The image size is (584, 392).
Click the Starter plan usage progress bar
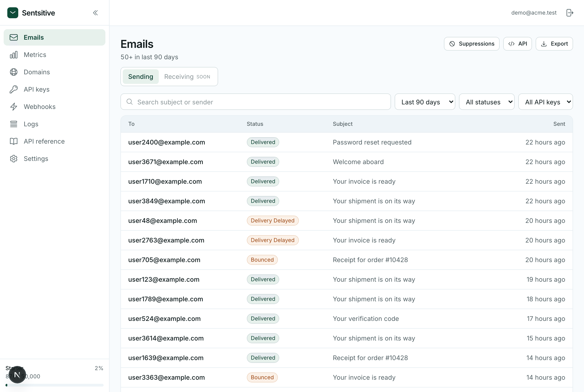(x=54, y=385)
